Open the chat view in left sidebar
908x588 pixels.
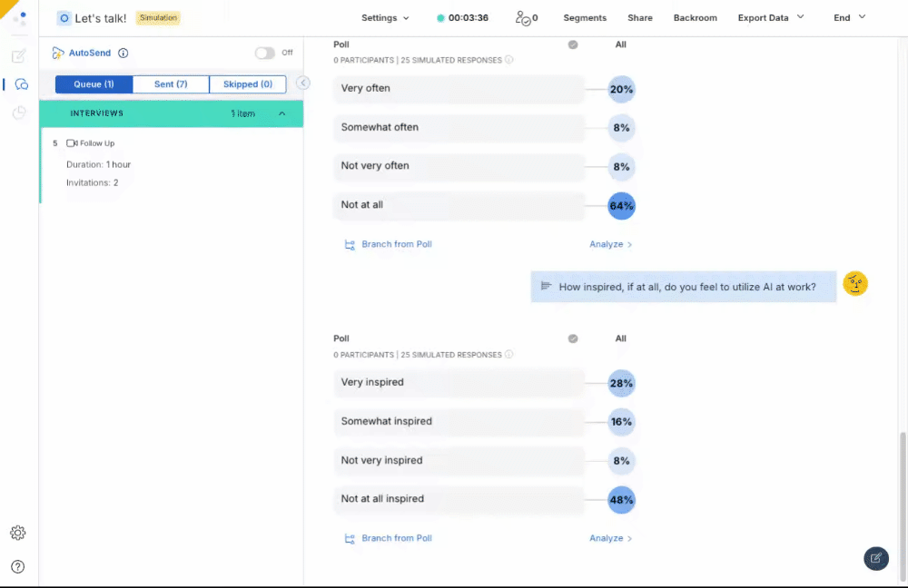(20, 84)
